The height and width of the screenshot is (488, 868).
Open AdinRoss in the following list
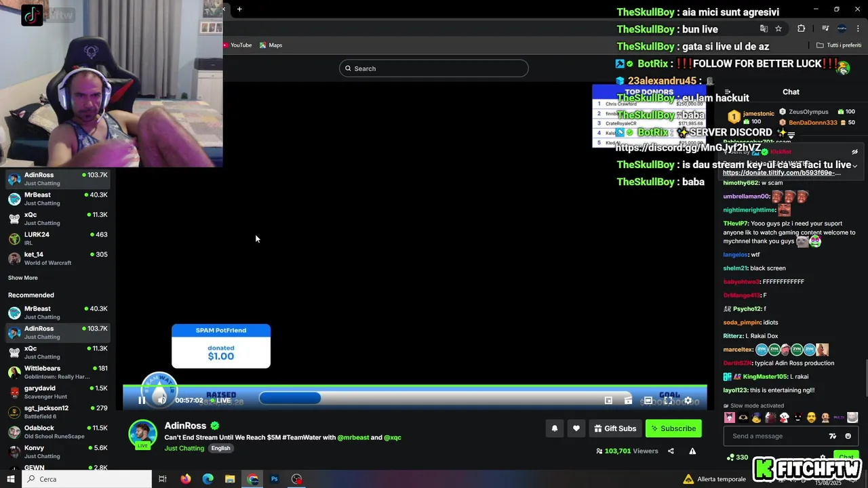point(58,179)
